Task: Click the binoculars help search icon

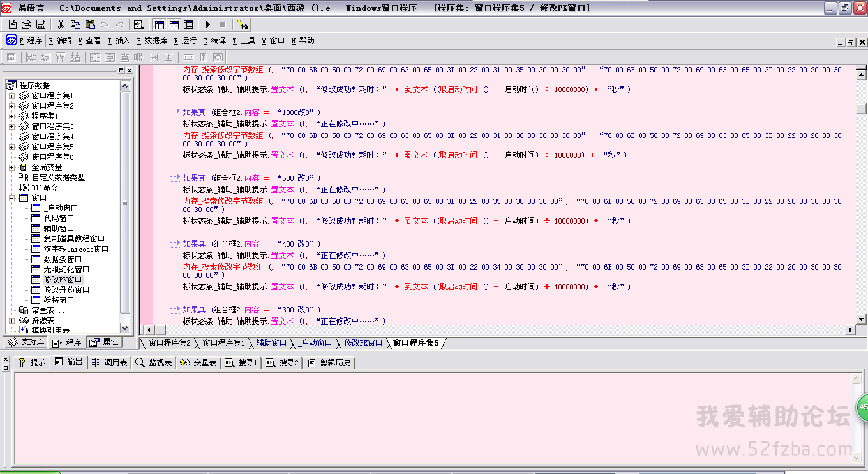Action: (x=243, y=24)
